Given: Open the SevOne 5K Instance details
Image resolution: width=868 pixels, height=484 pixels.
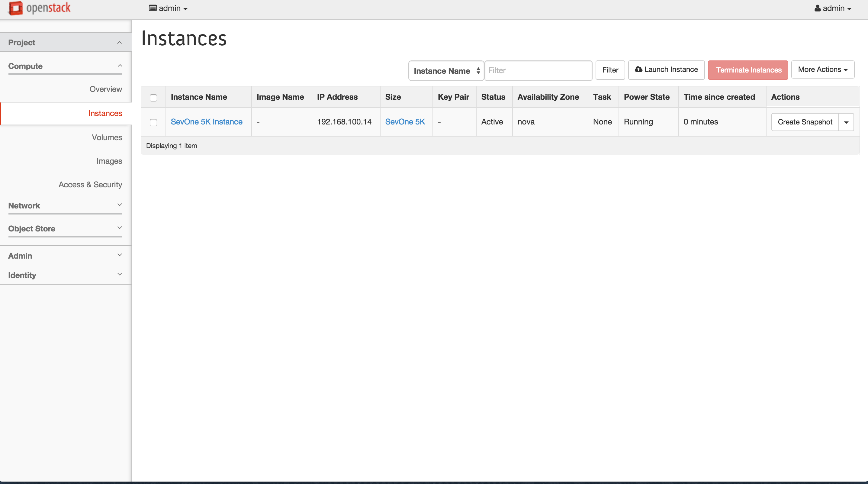Looking at the screenshot, I should pos(206,121).
